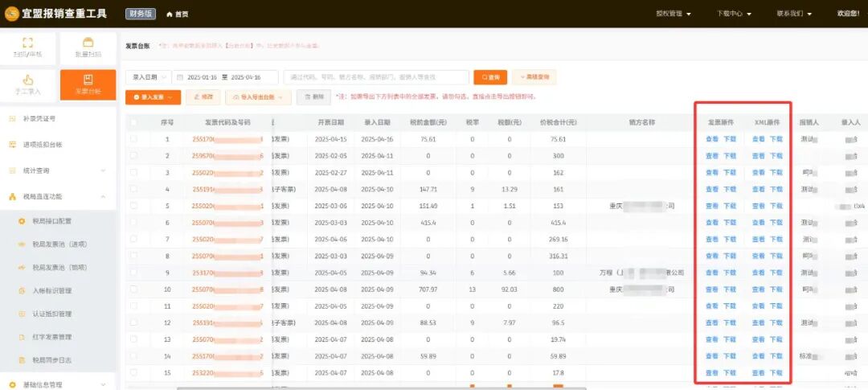Open 税局接口配置 submenu item
868x390 pixels.
coord(52,221)
